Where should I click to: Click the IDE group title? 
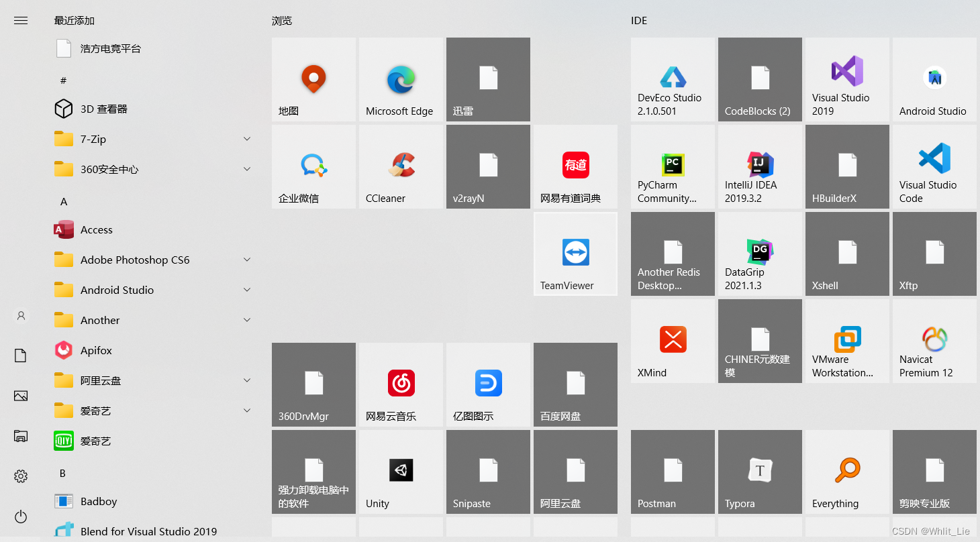point(639,21)
